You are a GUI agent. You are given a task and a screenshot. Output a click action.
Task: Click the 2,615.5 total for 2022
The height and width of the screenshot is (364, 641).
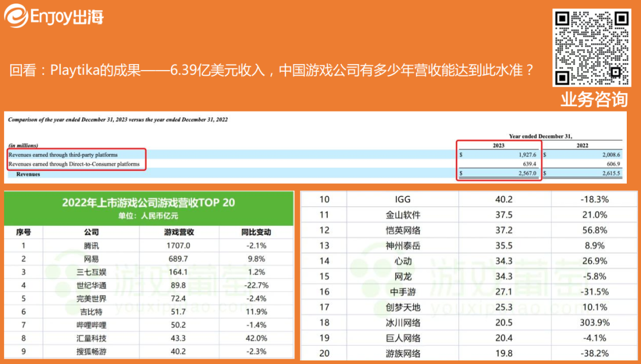click(x=611, y=174)
